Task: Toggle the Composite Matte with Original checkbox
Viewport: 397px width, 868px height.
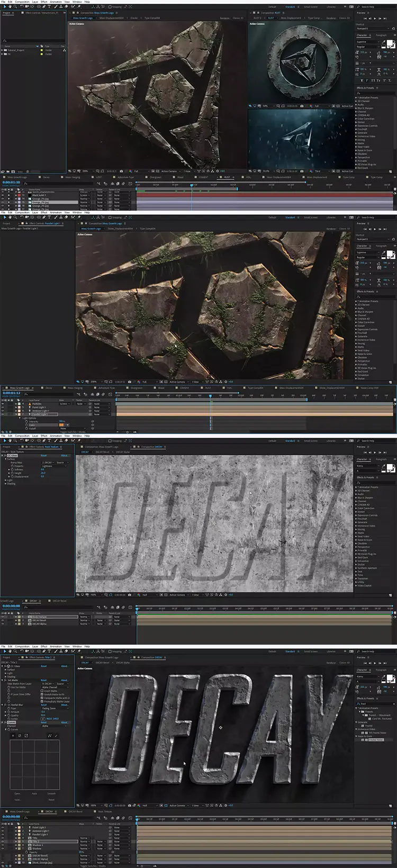Action: (x=42, y=698)
